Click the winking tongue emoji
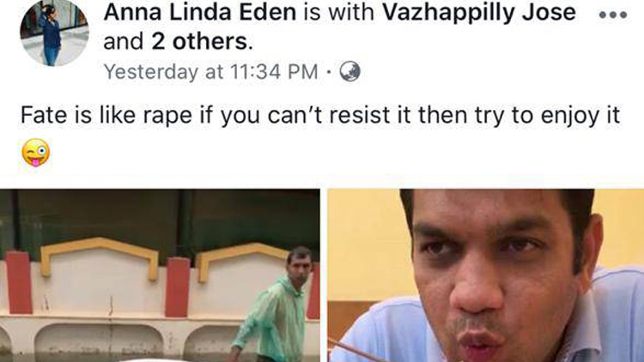 pyautogui.click(x=36, y=153)
